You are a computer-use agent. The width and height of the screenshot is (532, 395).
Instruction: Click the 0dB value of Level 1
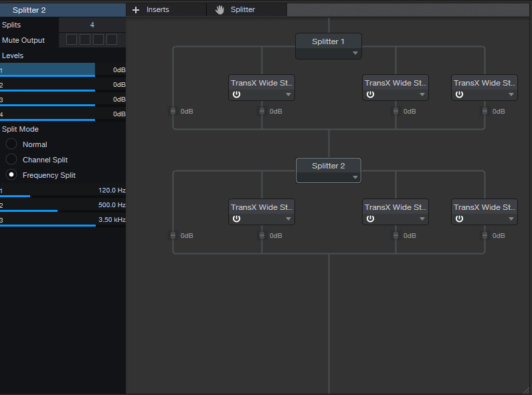[119, 70]
